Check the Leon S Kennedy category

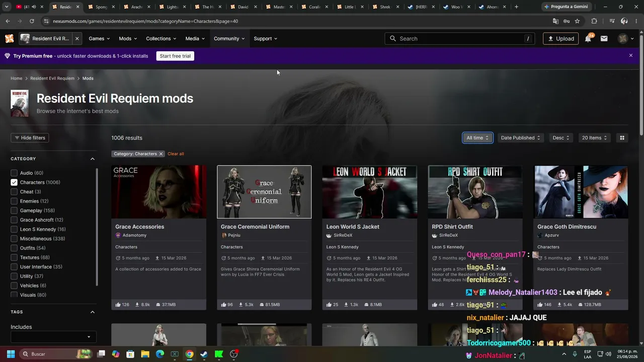pyautogui.click(x=14, y=229)
